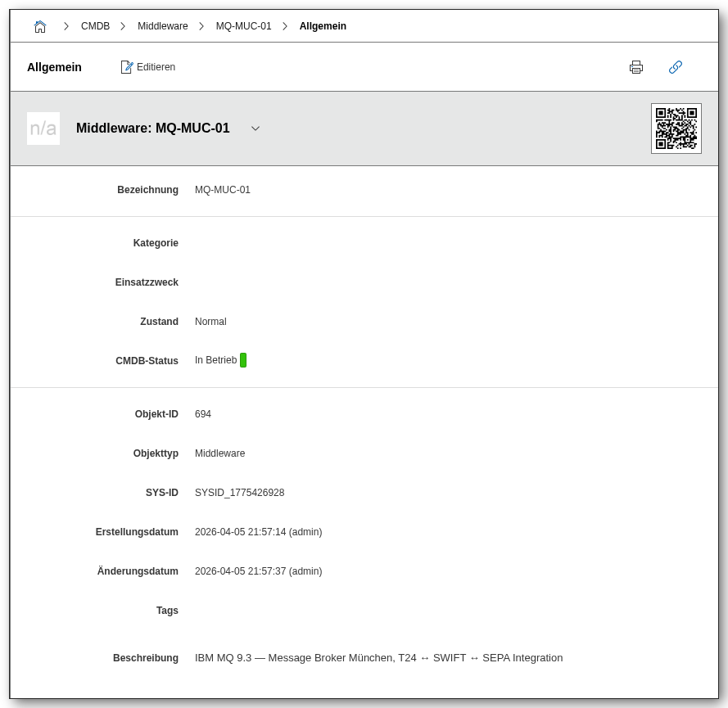Open the breadcrumb arrow next to Middleware

(201, 25)
